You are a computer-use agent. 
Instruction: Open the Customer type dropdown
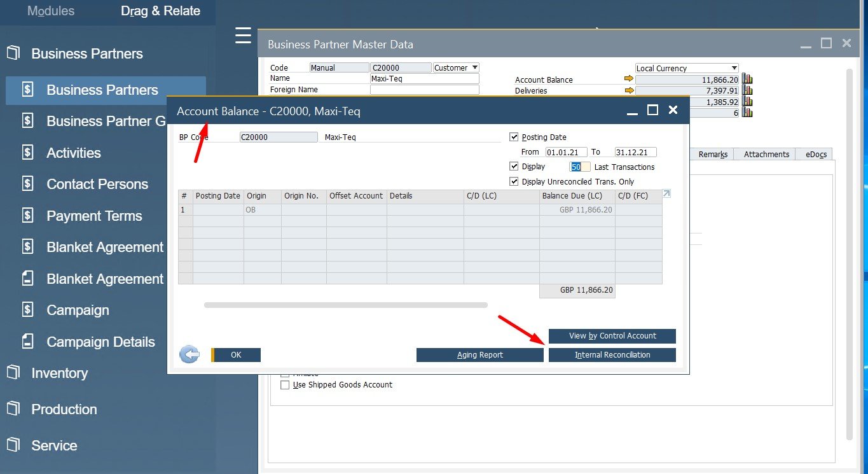click(456, 67)
